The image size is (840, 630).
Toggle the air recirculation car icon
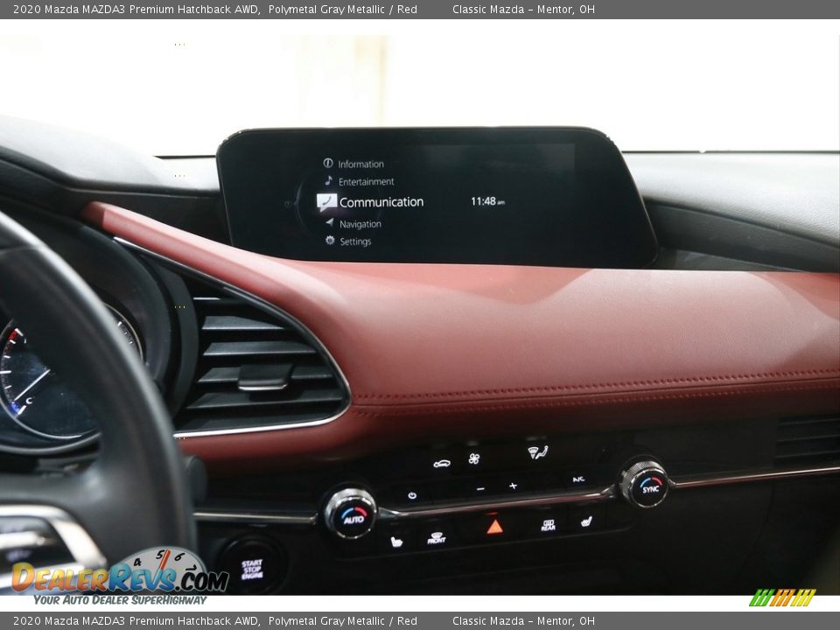click(441, 464)
